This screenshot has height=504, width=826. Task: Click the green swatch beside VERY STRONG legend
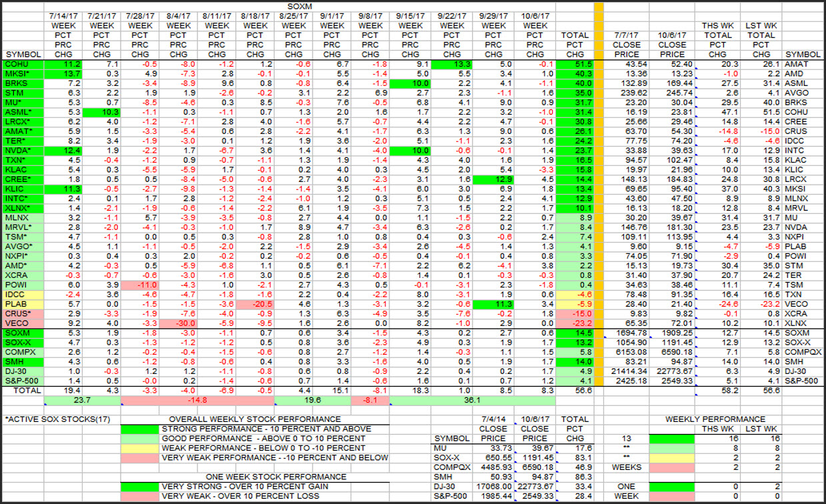[x=141, y=487]
